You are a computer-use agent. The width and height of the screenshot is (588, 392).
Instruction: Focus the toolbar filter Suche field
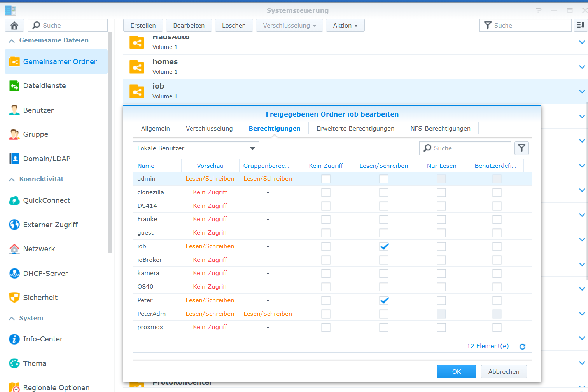(525, 25)
